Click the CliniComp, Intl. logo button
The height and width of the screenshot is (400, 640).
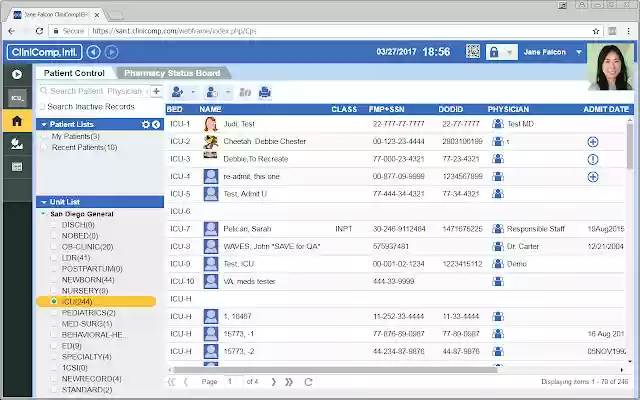coord(44,52)
